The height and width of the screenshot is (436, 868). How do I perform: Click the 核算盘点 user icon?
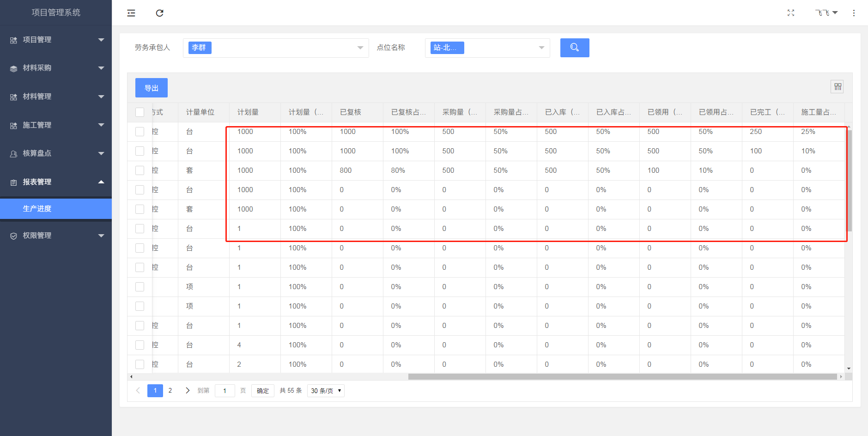[x=13, y=154]
